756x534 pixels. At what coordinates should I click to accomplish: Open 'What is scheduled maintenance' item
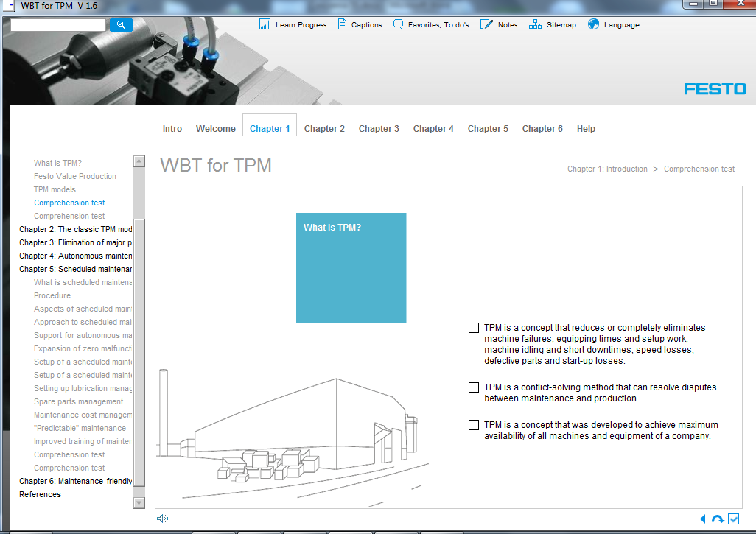[83, 282]
